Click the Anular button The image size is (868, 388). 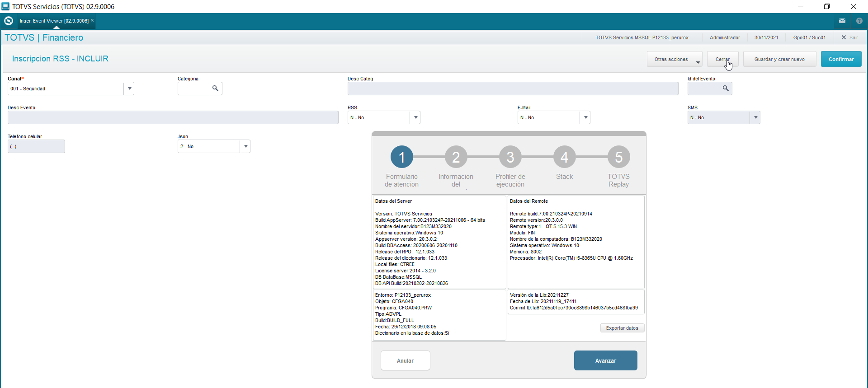click(x=405, y=360)
